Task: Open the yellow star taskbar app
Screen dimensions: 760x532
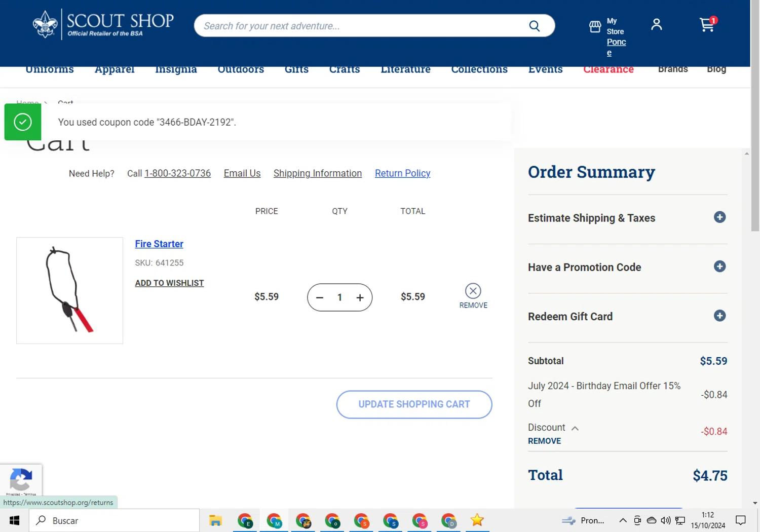Action: point(477,520)
